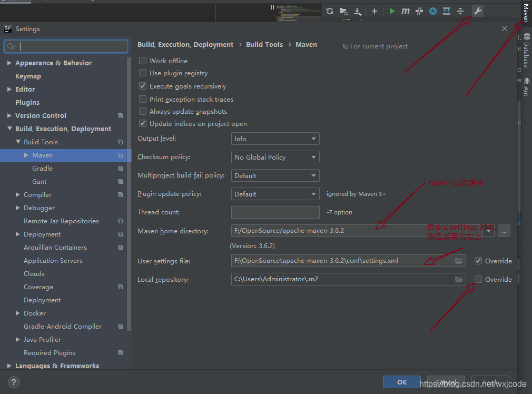The image size is (532, 394).
Task: Select Clouds settings entry
Action: (x=34, y=274)
